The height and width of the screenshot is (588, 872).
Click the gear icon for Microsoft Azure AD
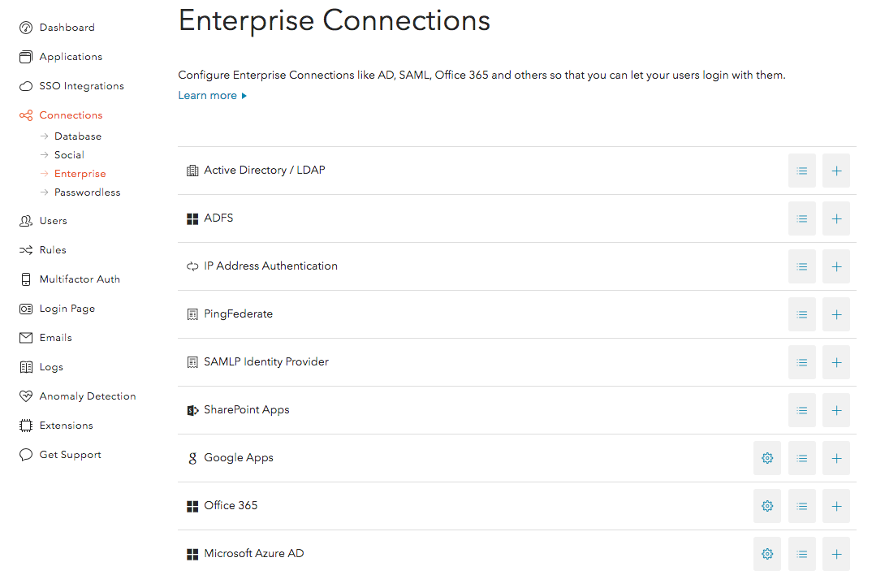coord(767,554)
